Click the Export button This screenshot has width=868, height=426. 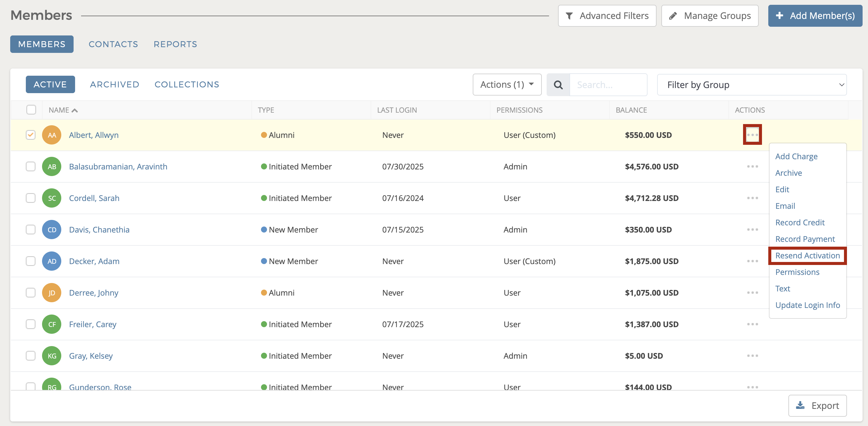[x=817, y=406]
